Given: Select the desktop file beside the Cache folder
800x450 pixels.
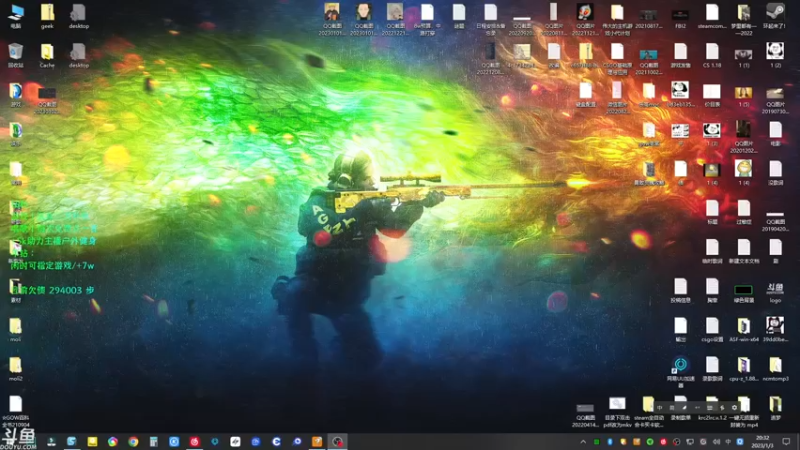Looking at the screenshot, I should [79, 56].
